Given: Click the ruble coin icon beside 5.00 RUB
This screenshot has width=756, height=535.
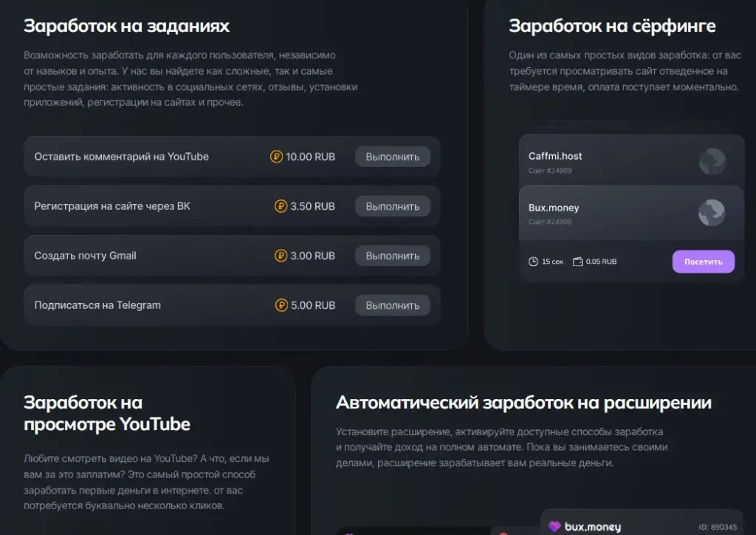Looking at the screenshot, I should (281, 305).
